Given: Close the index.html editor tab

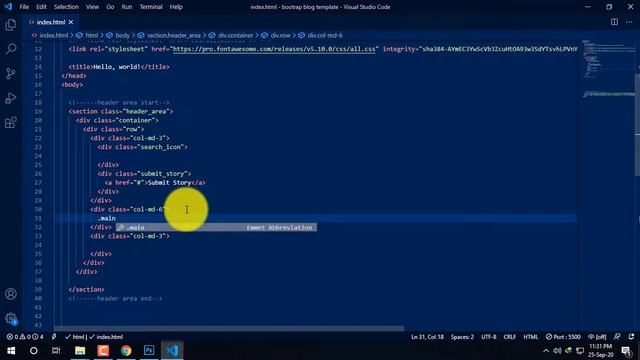Looking at the screenshot, I should (71, 22).
